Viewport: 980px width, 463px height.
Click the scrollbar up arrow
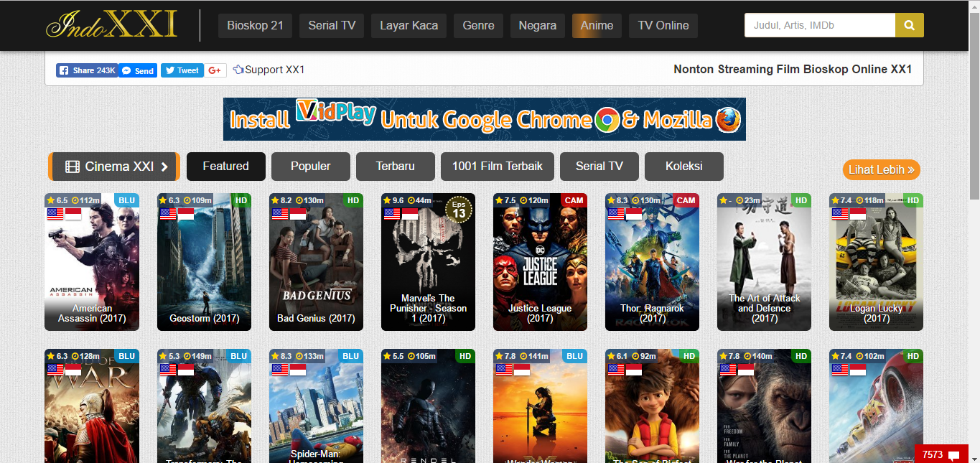click(x=974, y=6)
